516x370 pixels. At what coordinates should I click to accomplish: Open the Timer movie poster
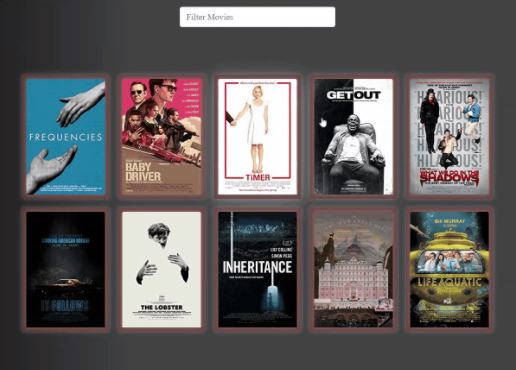coord(257,137)
